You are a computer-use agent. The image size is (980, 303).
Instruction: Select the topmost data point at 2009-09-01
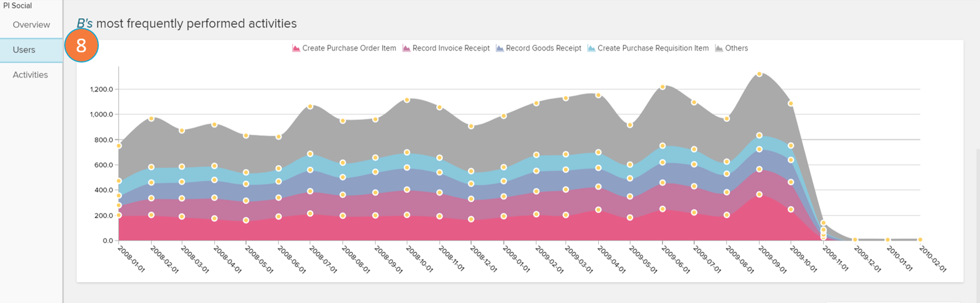coord(759,74)
